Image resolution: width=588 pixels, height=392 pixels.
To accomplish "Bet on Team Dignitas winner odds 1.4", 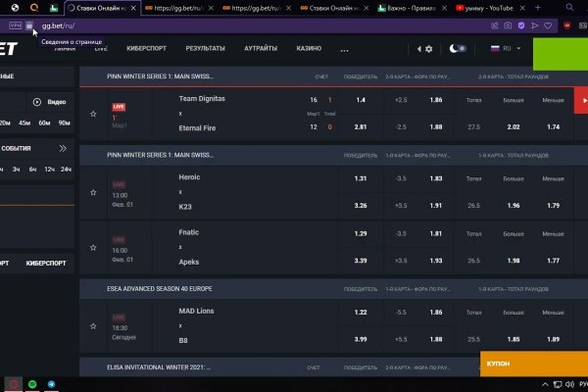I will click(360, 100).
